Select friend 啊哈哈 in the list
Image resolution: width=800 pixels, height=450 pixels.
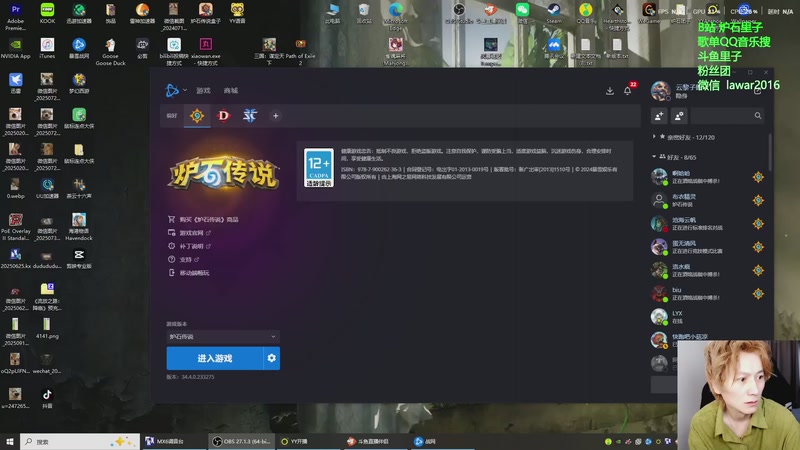click(x=708, y=177)
